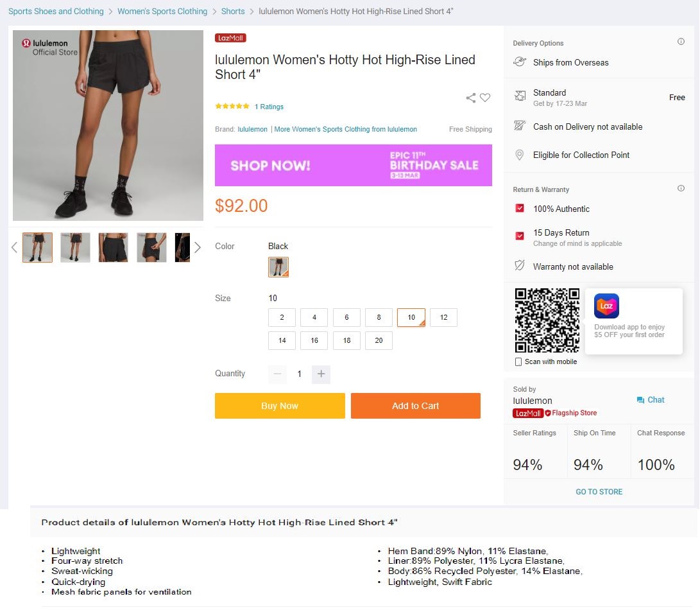Select size 8 option
The width and height of the screenshot is (700, 610).
[x=379, y=317]
